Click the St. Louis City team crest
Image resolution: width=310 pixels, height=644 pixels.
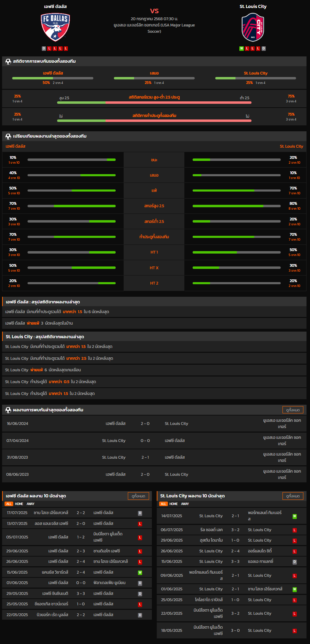point(253,27)
